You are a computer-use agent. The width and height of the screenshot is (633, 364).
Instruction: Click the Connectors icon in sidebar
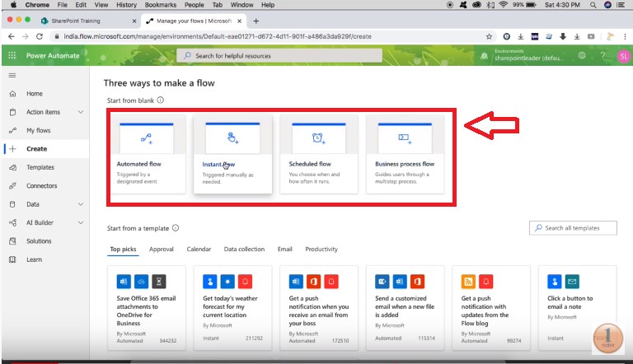pyautogui.click(x=12, y=186)
